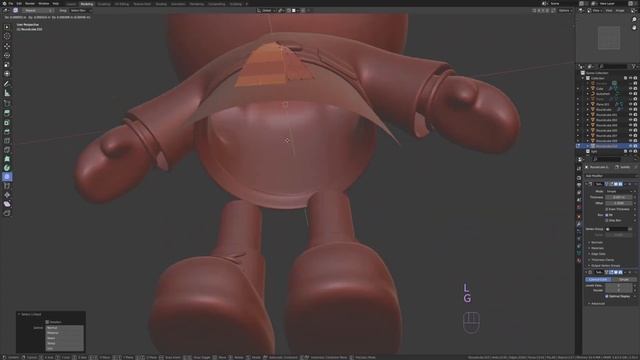
Task: Open the Global transform orientation dropdown
Action: [x=267, y=11]
